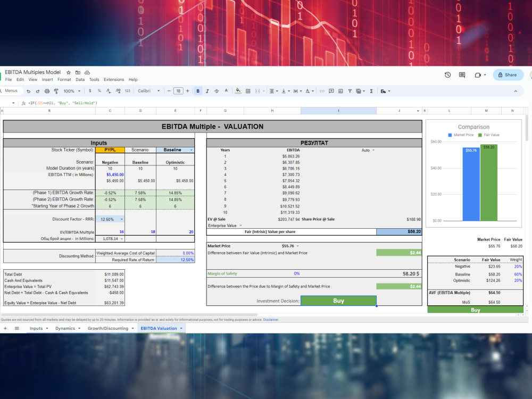Open the 100% zoom dropdown
532x399 pixels.
pyautogui.click(x=72, y=92)
